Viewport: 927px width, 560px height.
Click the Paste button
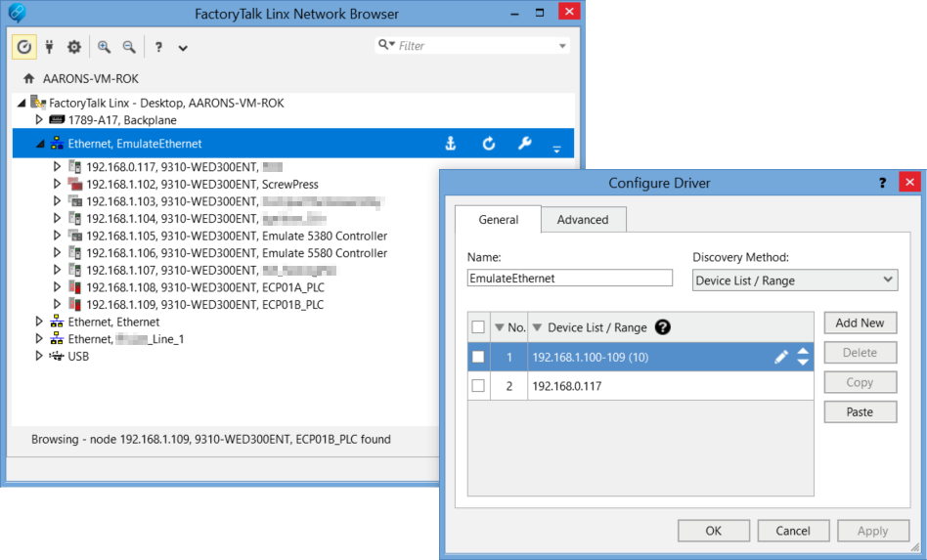(861, 411)
